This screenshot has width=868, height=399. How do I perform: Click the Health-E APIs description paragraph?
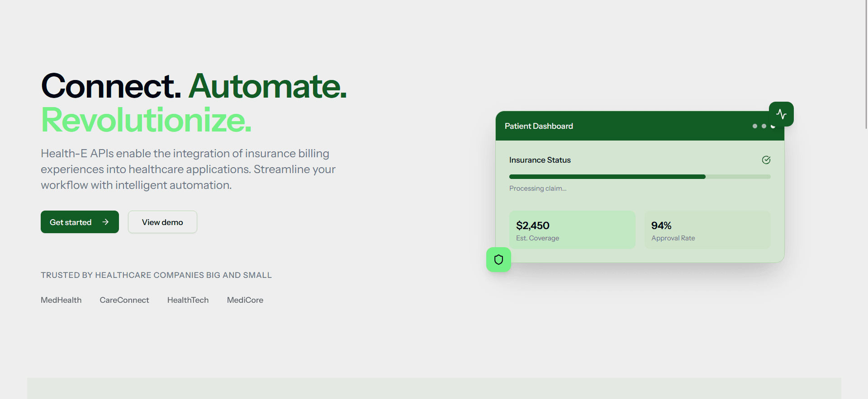click(188, 169)
